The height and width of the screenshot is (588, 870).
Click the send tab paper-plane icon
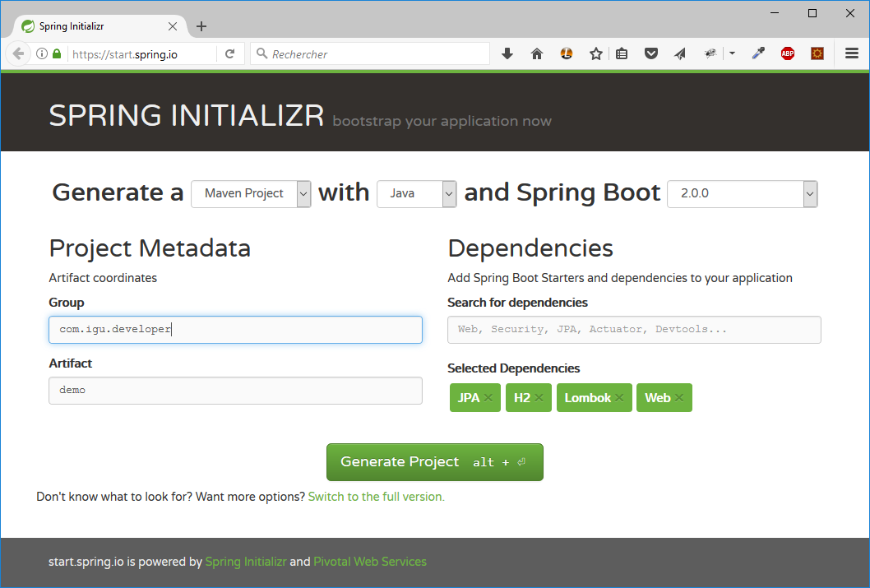click(679, 53)
